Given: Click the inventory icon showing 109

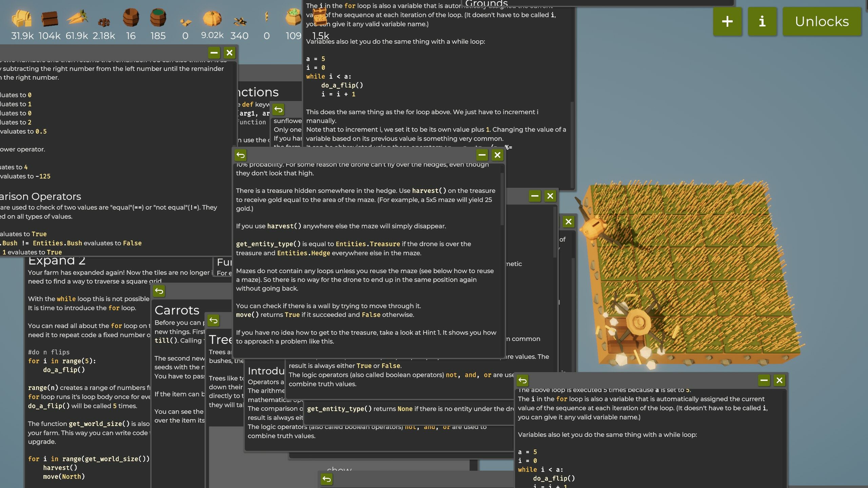Looking at the screenshot, I should point(293,18).
